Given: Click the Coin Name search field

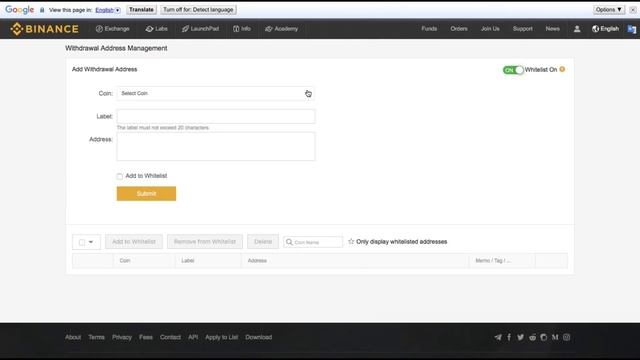Looking at the screenshot, I should [313, 242].
